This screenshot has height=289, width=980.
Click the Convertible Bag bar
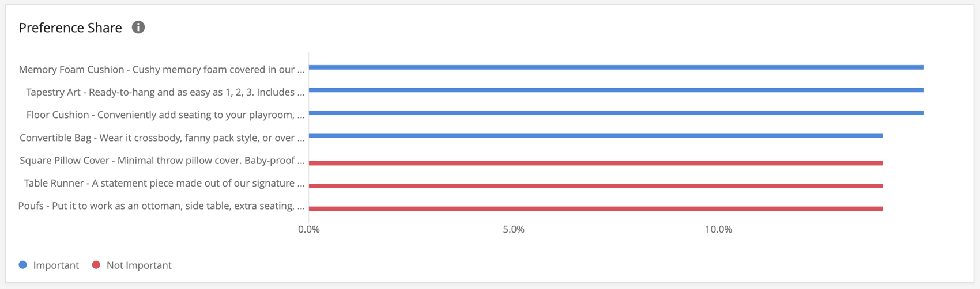click(595, 136)
